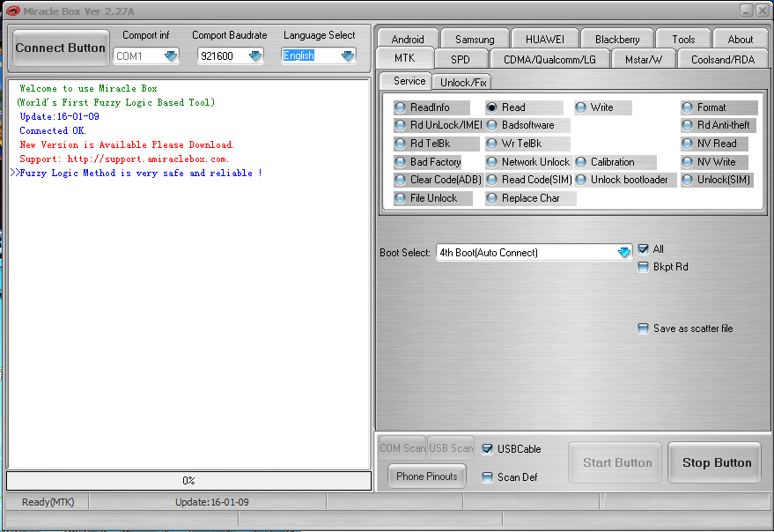
Task: Open the About tab
Action: (x=740, y=39)
